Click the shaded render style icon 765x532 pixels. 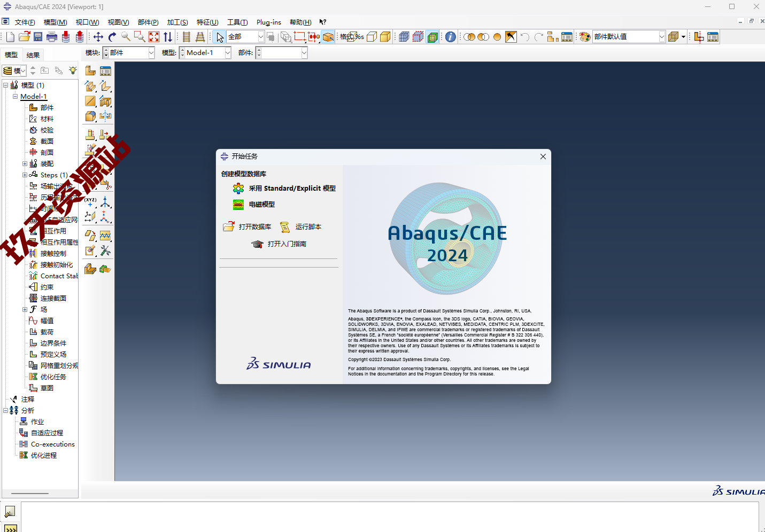pos(385,37)
